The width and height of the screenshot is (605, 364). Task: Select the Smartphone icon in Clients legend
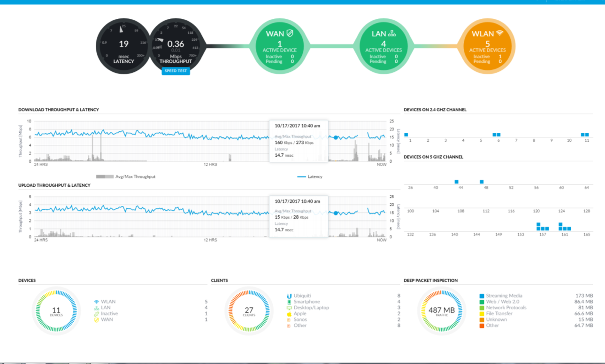(x=289, y=302)
